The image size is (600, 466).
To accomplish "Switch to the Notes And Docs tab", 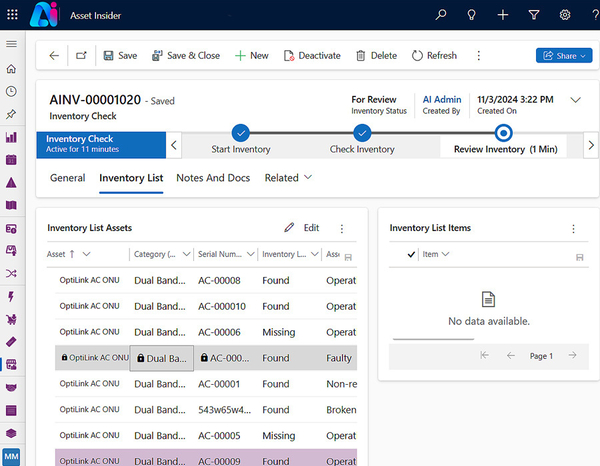I will (x=213, y=178).
